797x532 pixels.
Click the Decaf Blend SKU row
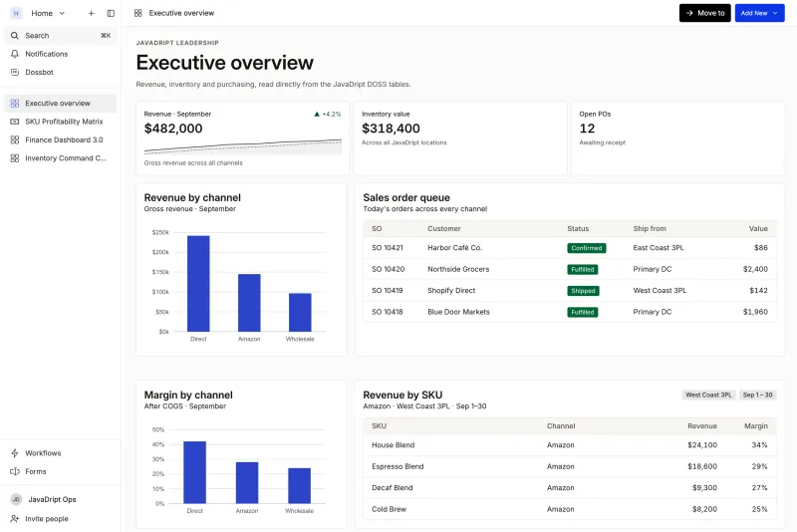570,488
